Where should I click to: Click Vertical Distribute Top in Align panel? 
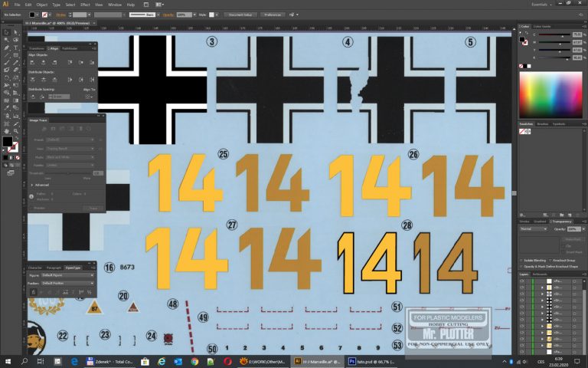[32, 80]
